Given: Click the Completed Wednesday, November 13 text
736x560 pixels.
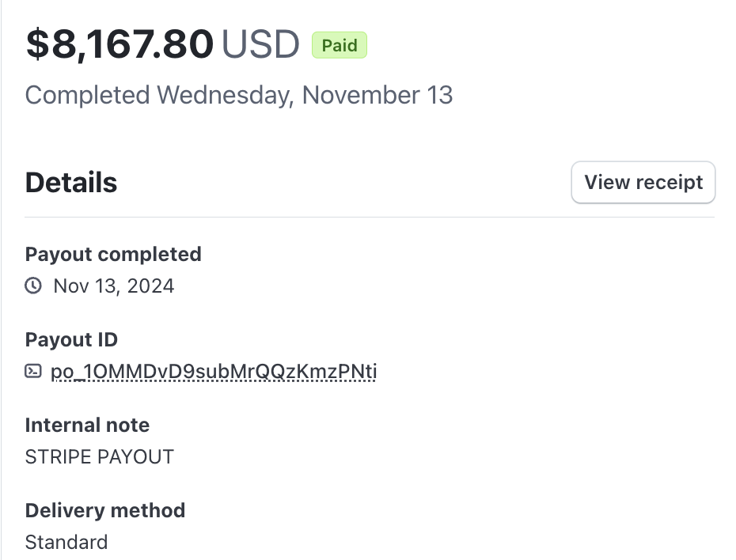Looking at the screenshot, I should tap(239, 95).
